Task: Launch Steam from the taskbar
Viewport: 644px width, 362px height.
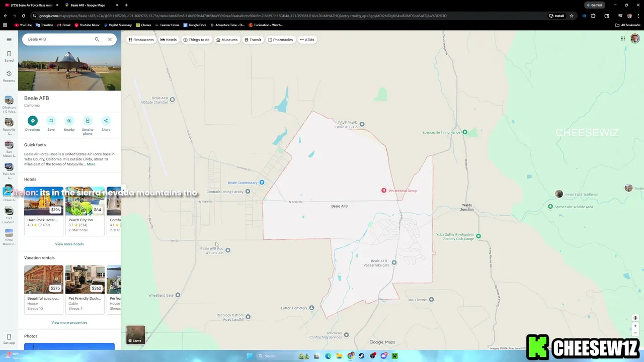Action: [x=361, y=356]
